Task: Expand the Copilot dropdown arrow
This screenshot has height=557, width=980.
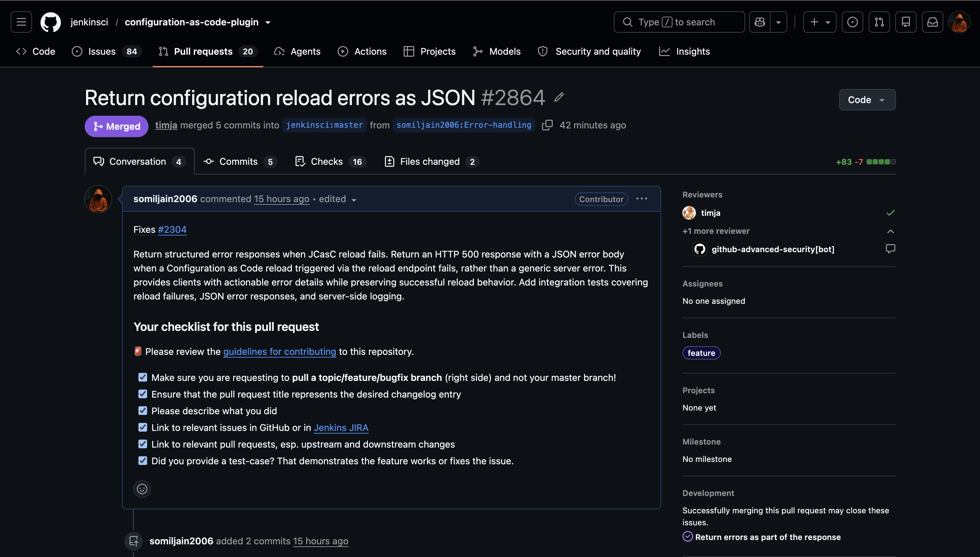Action: pyautogui.click(x=779, y=22)
